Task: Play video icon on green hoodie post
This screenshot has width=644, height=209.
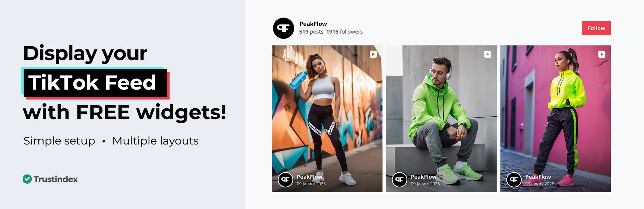Action: click(487, 54)
